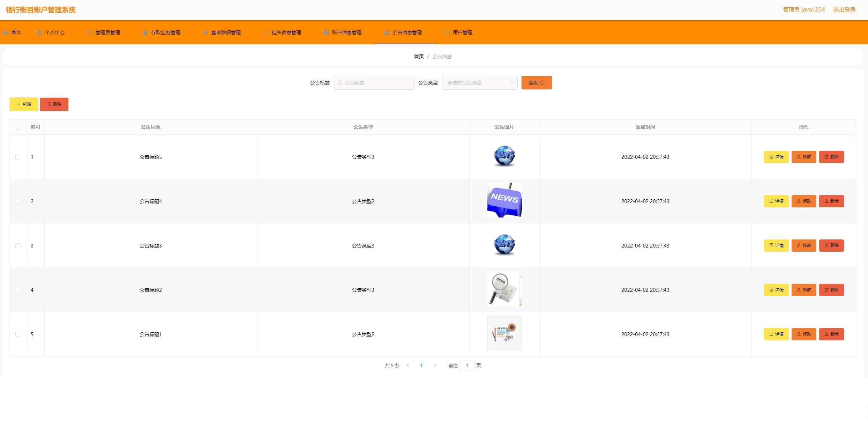Open the 账户信息管理 menu
Image resolution: width=868 pixels, height=436 pixels.
pyautogui.click(x=346, y=32)
